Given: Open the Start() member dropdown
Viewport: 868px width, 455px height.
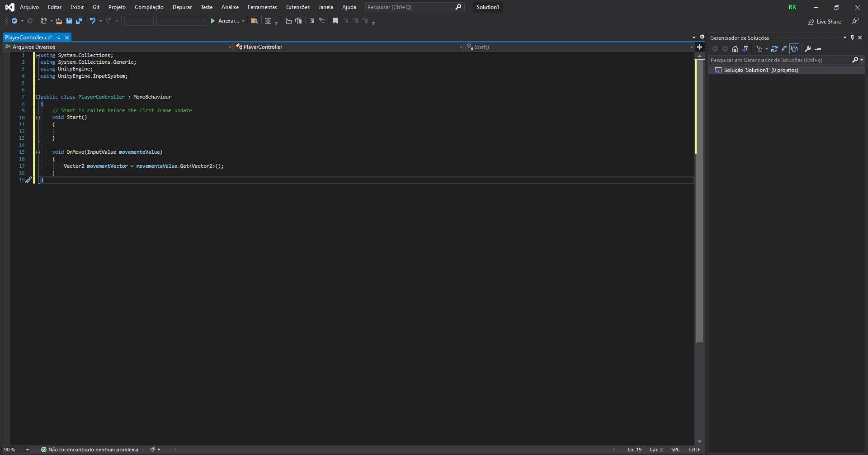Looking at the screenshot, I should click(691, 47).
